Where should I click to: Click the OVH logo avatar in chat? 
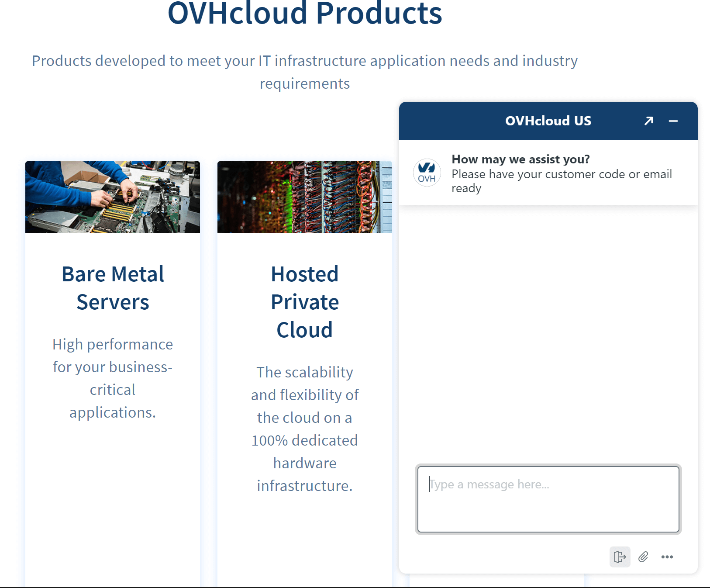click(x=427, y=173)
